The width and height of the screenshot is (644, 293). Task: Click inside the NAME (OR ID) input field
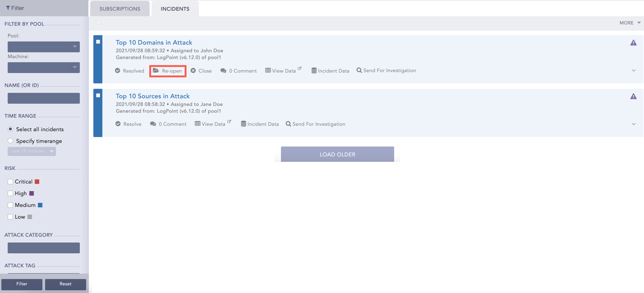(x=44, y=98)
